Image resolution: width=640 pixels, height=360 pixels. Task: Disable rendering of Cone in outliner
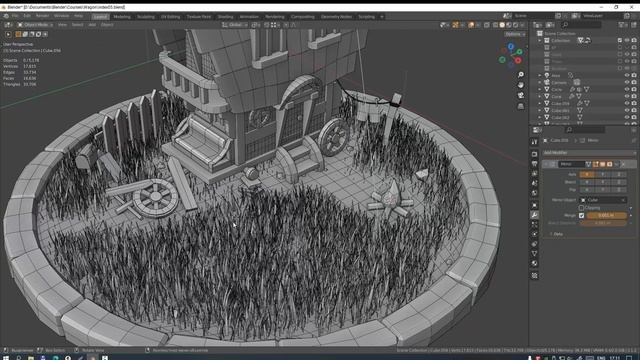click(634, 96)
